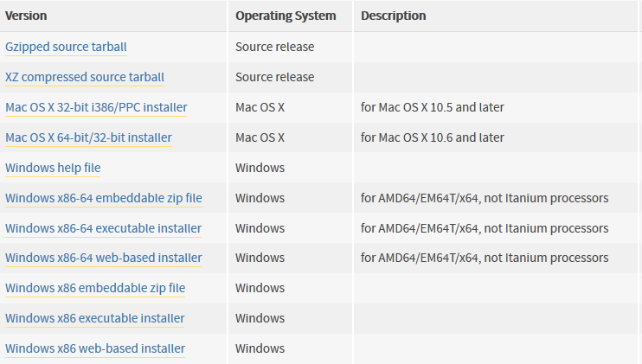Download Windows x86-64 embeddable zip file

pyautogui.click(x=104, y=198)
